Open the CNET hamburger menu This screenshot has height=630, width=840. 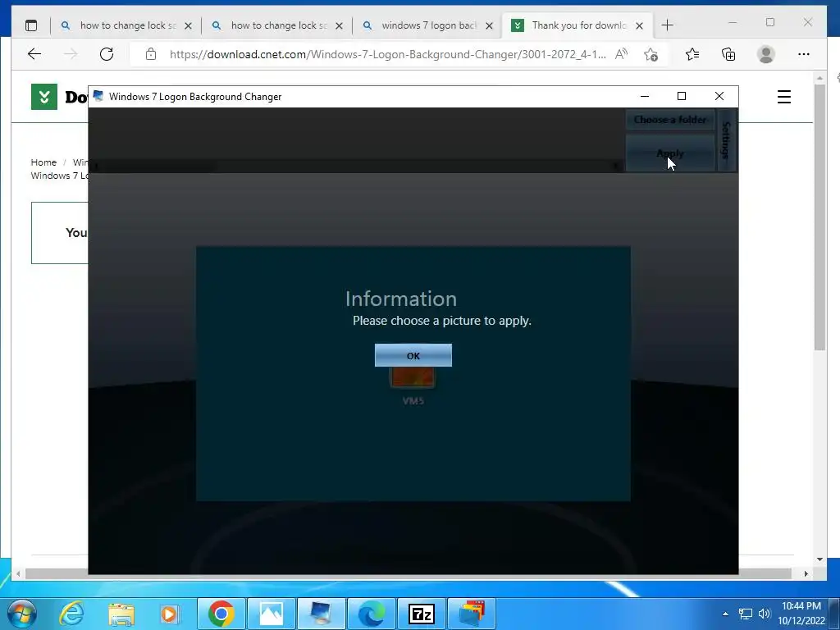point(784,97)
